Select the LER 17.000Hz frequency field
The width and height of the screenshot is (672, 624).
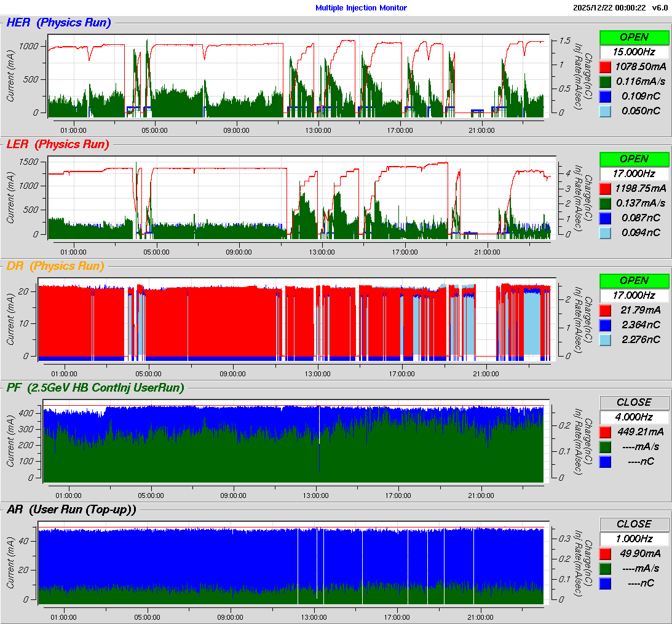click(x=634, y=173)
